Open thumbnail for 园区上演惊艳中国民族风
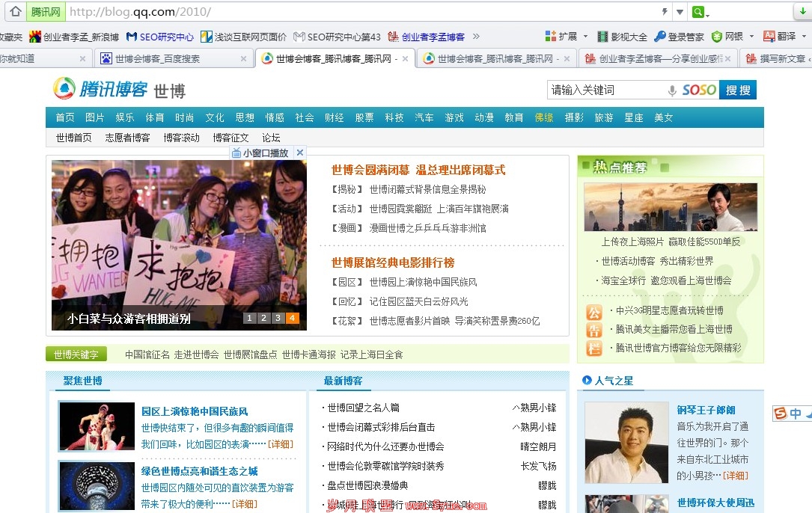 click(x=97, y=426)
